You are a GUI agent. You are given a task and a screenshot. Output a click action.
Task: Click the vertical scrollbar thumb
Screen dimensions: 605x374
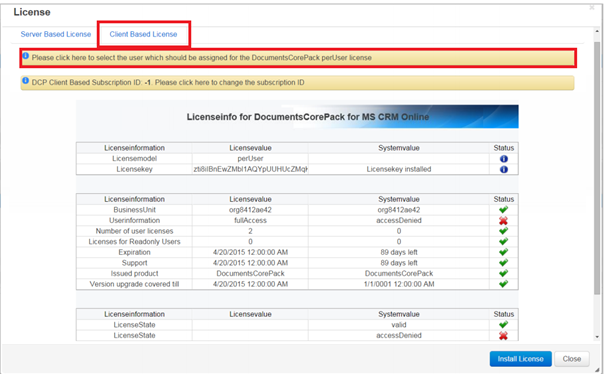click(597, 168)
